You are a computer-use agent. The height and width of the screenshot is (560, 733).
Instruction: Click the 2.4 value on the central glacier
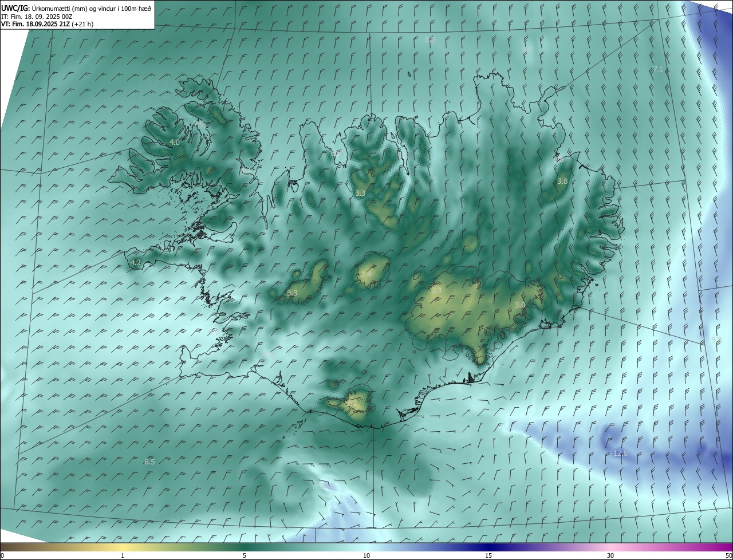click(x=366, y=275)
